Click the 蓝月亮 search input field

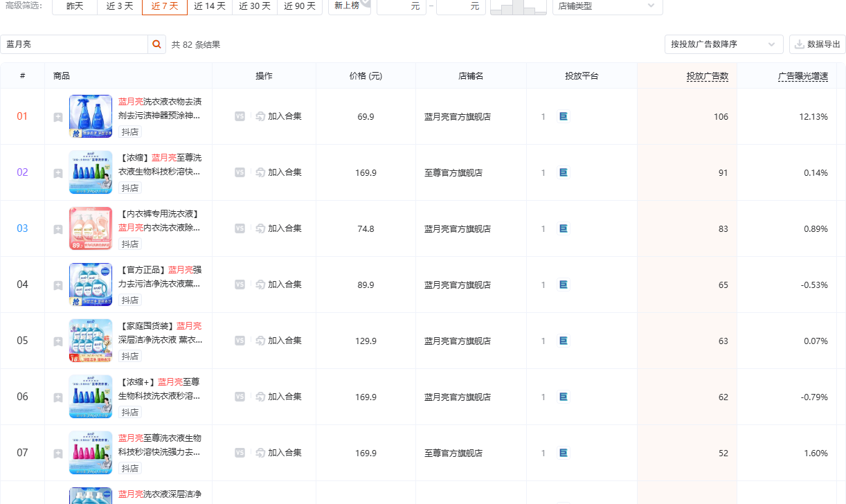point(74,44)
